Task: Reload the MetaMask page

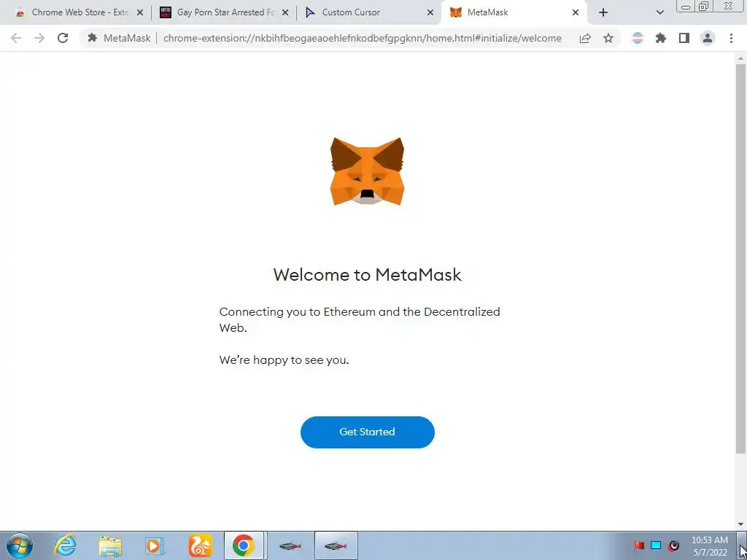Action: click(63, 38)
